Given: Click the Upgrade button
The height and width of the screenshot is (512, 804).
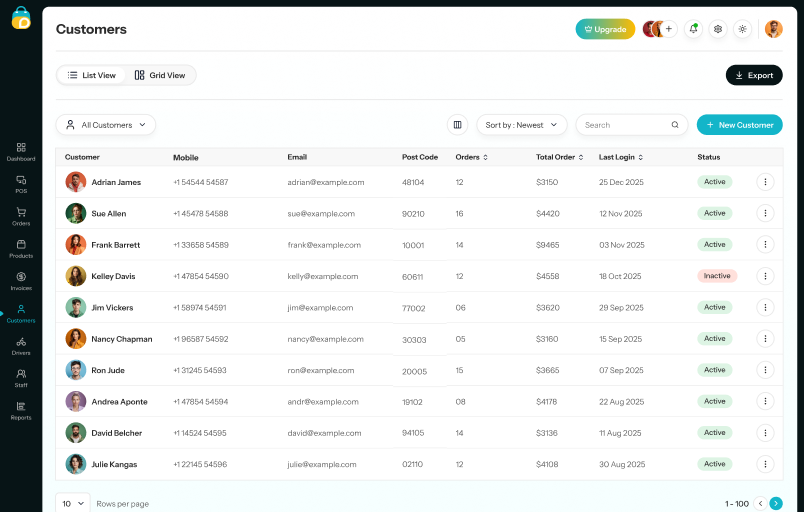Looking at the screenshot, I should (605, 29).
